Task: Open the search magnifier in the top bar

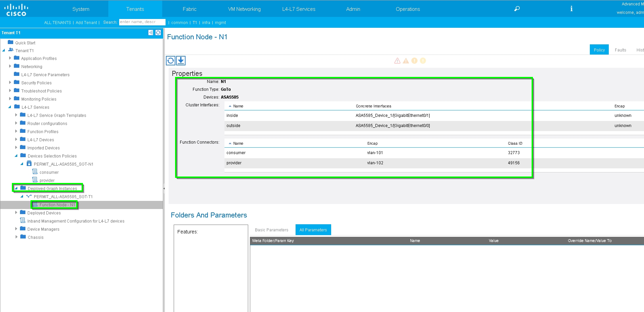Action: [517, 9]
